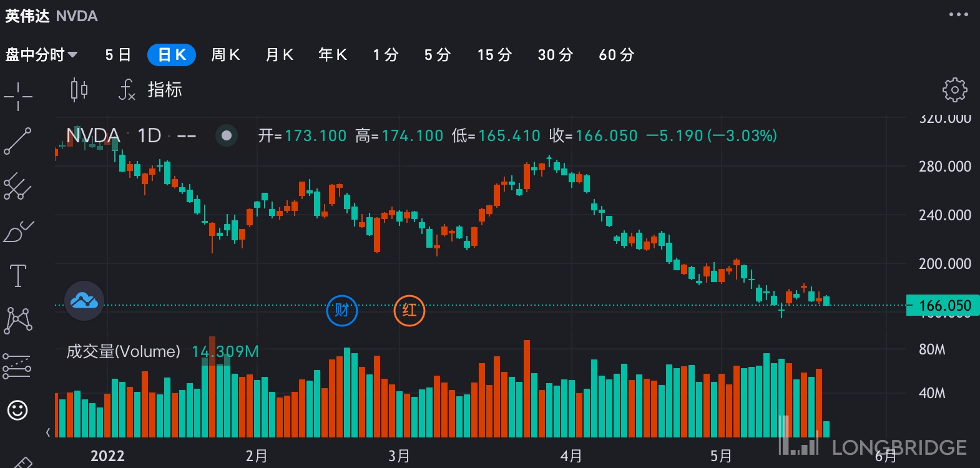Screen dimensions: 980x468
Task: Select the 30分 interval tab
Action: click(556, 55)
